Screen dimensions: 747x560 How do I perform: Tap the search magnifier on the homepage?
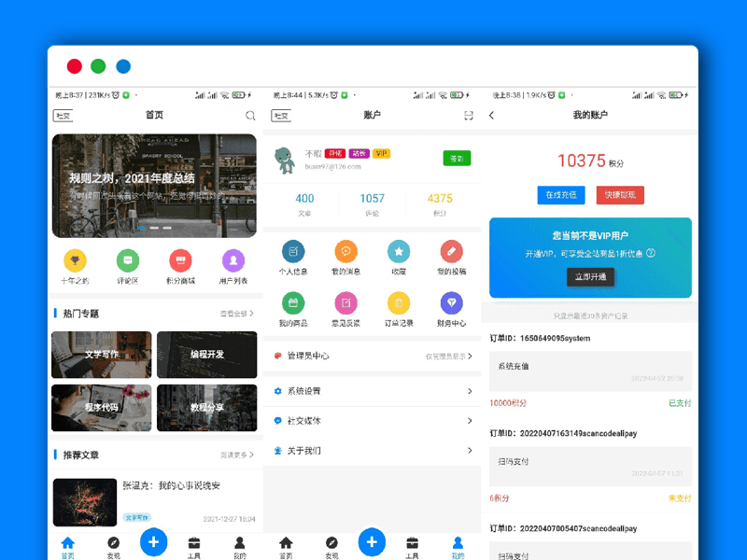point(249,116)
